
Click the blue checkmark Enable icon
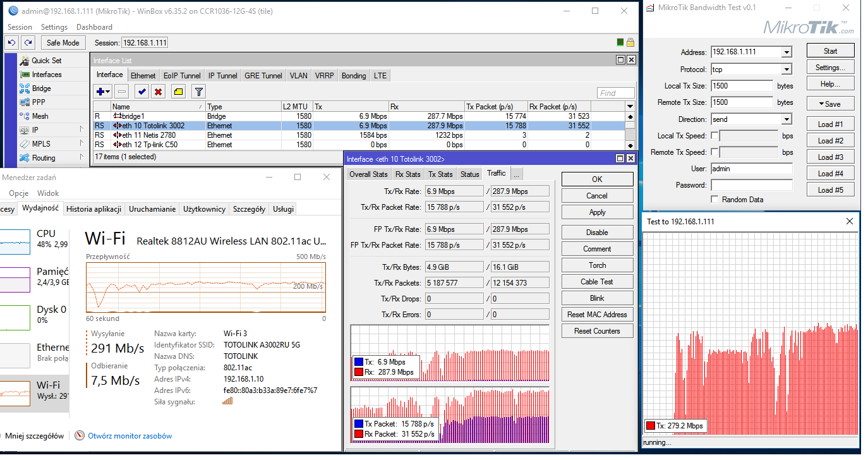click(x=142, y=92)
